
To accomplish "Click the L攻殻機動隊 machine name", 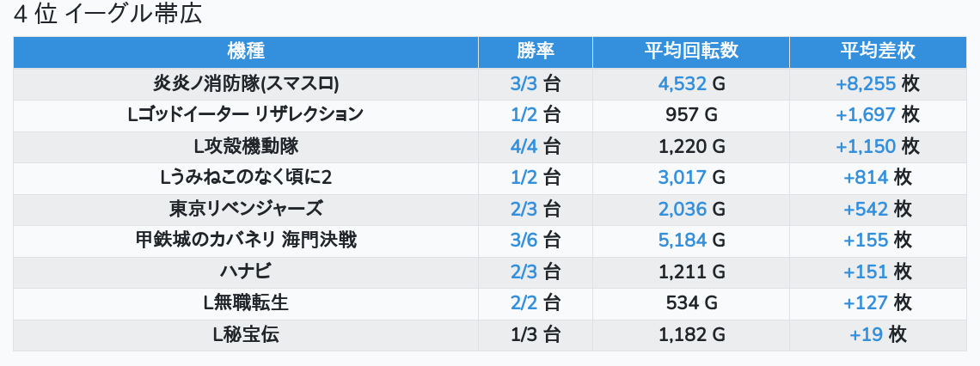I will coord(246,146).
